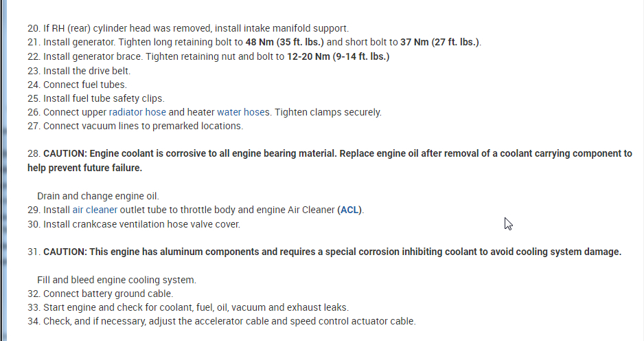The height and width of the screenshot is (341, 644).
Task: Click 'Fill and bleed engine cooling system'
Action: (117, 280)
